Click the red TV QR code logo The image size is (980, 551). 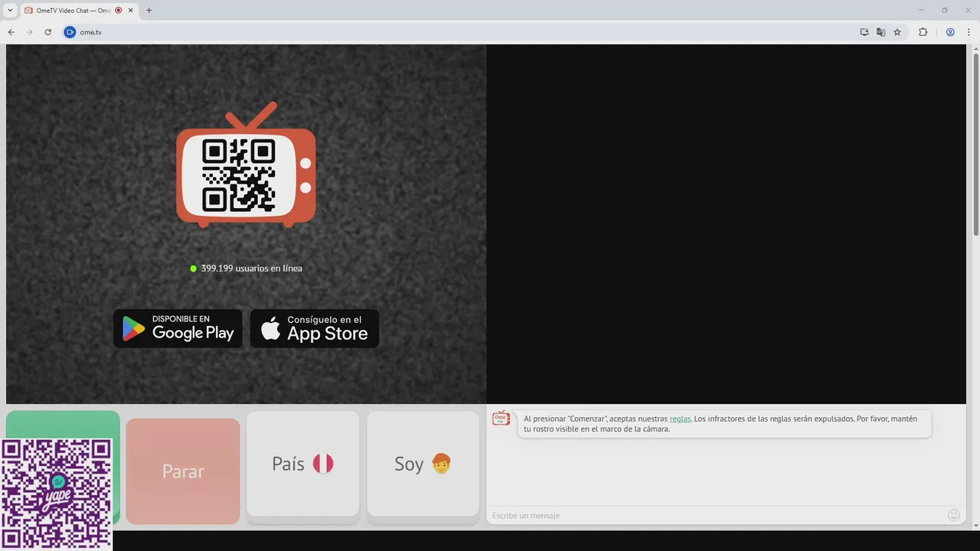246,165
